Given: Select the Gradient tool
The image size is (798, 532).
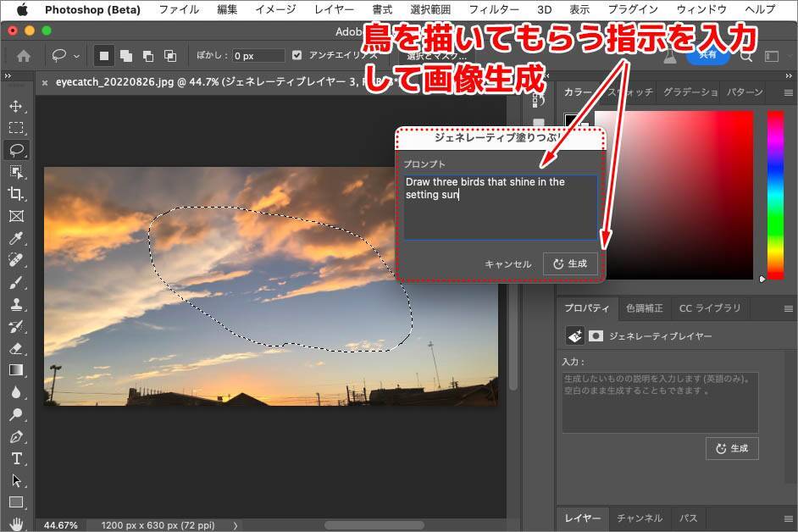Looking at the screenshot, I should click(x=16, y=370).
